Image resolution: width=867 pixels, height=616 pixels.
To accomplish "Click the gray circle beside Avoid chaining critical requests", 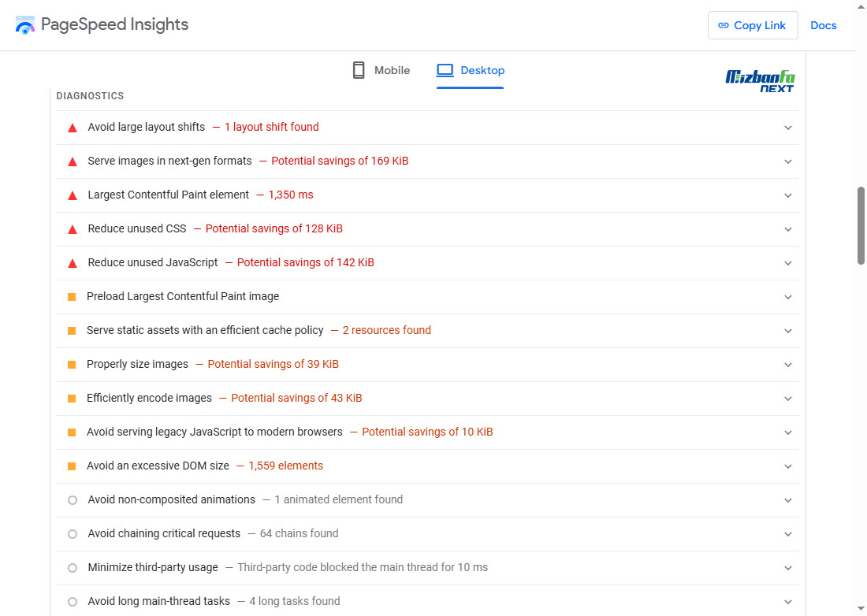I will pos(73,534).
